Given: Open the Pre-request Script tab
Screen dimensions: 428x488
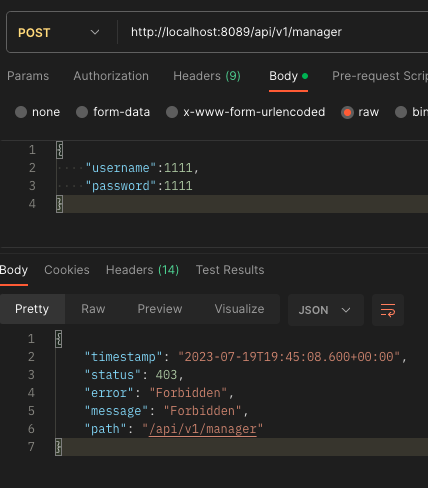Looking at the screenshot, I should tap(380, 76).
